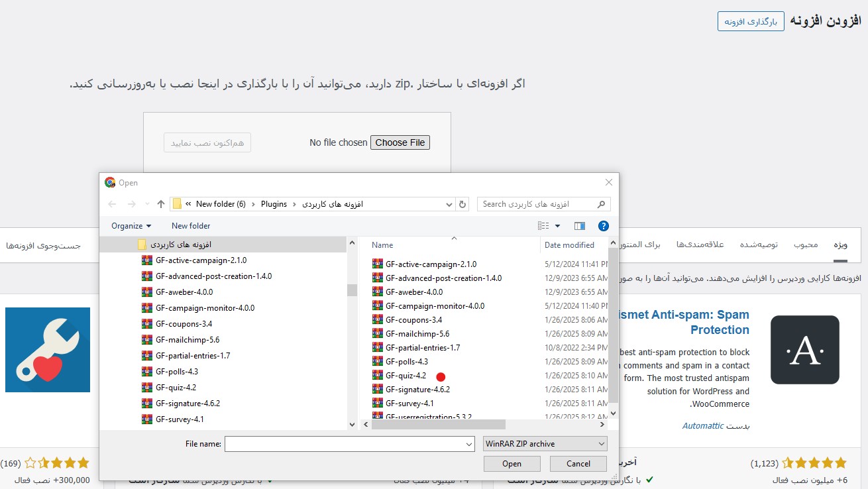The height and width of the screenshot is (489, 868).
Task: Select GF-polls-4.3 in navigation tree
Action: pos(177,372)
